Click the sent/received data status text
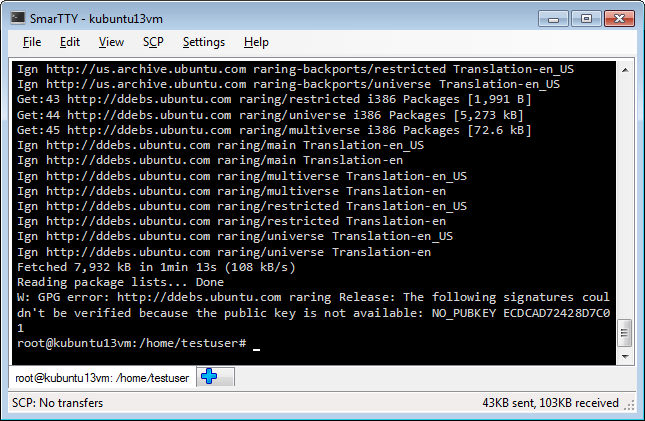Image resolution: width=645 pixels, height=421 pixels. tap(550, 402)
